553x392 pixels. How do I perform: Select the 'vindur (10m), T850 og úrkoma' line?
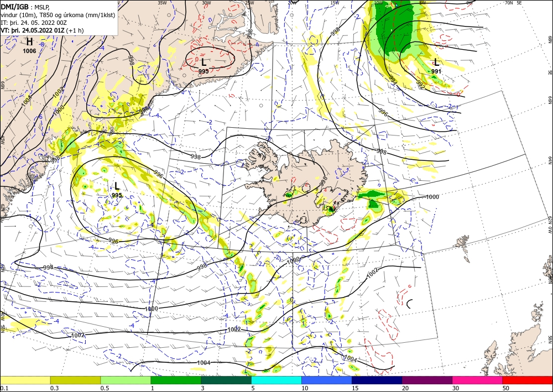(58, 15)
